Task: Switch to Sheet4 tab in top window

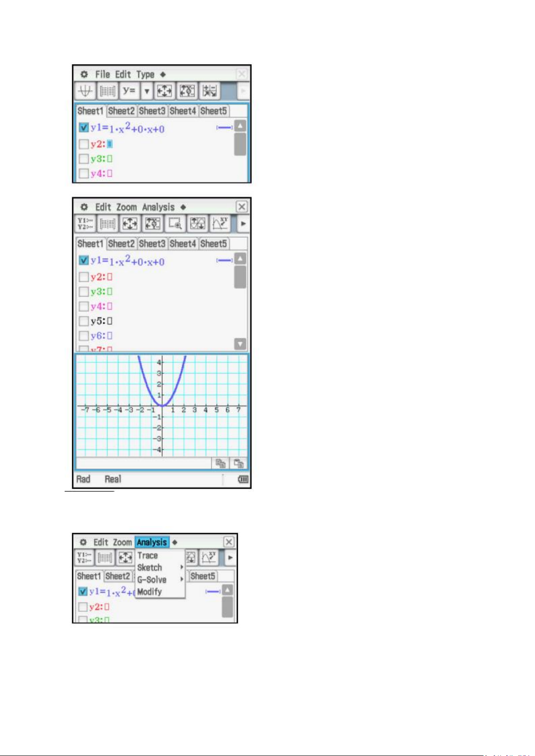Action: coord(183,111)
